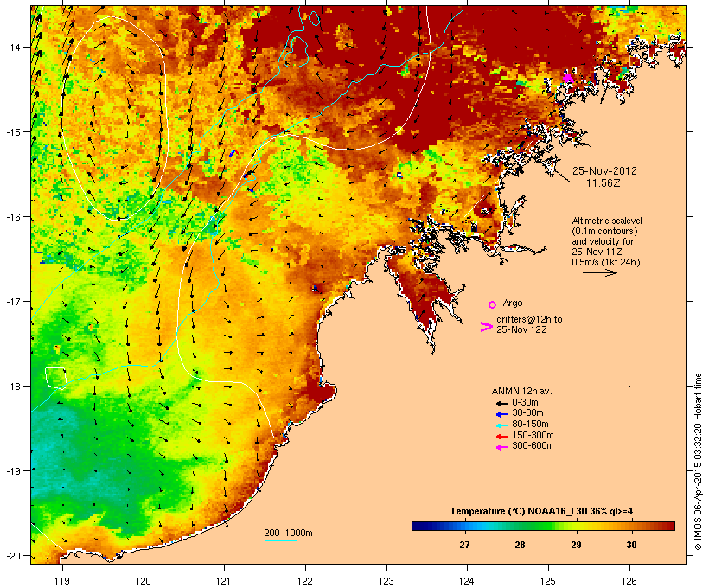
Task: Click the date label 25-Nov-2012
Action: tap(604, 171)
